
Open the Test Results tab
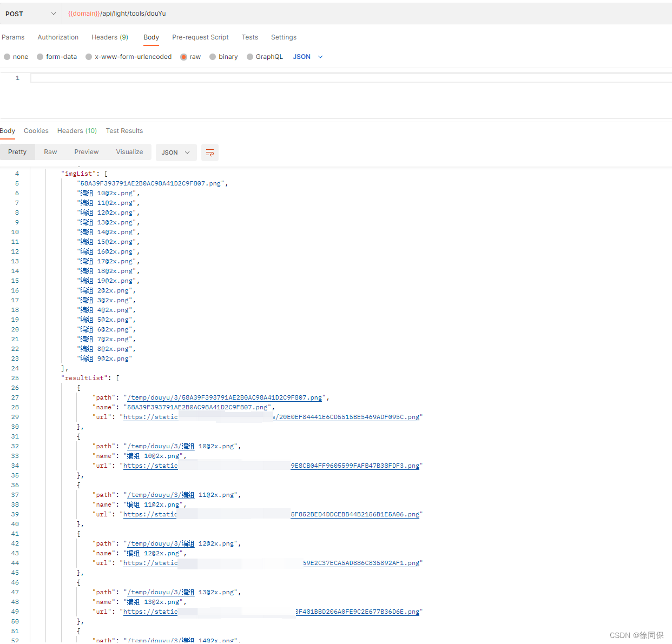tap(124, 130)
